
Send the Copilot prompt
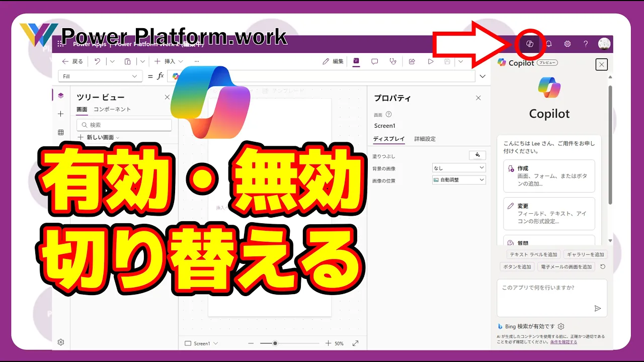[598, 308]
